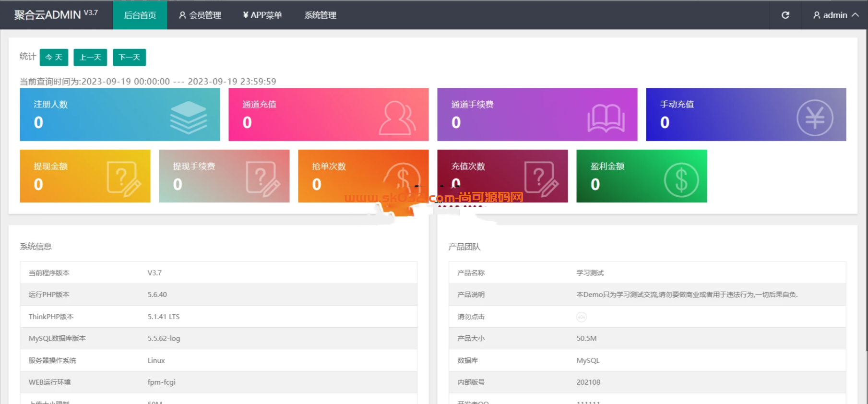868x404 pixels.
Task: Click the MySQL version 5.5.62-log
Action: (164, 338)
